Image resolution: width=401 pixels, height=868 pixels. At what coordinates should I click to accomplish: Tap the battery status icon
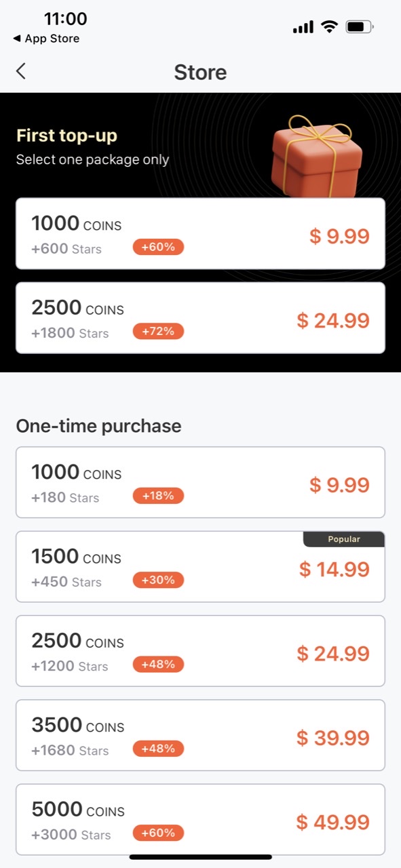point(359,27)
